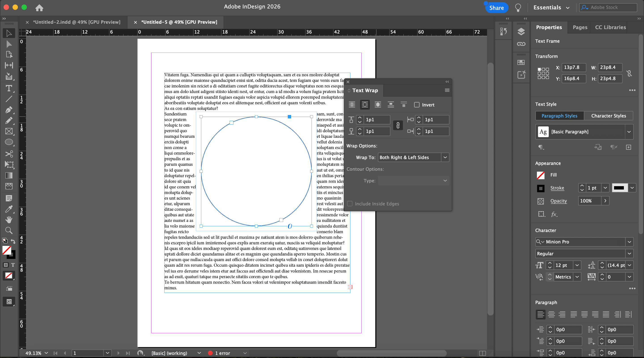
Task: Enable the Invert checkbox
Action: [417, 105]
